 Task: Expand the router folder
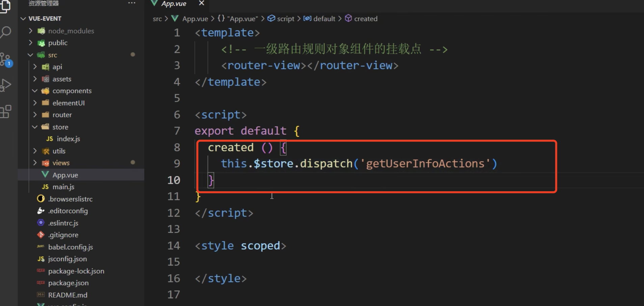click(35, 115)
